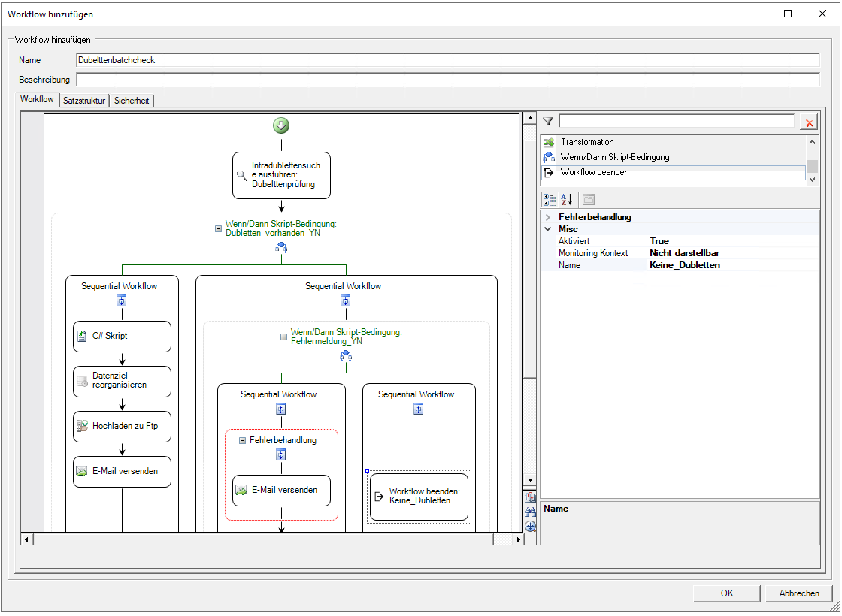Click into the Name field Dubelttenbatchcheck
The height and width of the screenshot is (616, 842).
(x=448, y=60)
